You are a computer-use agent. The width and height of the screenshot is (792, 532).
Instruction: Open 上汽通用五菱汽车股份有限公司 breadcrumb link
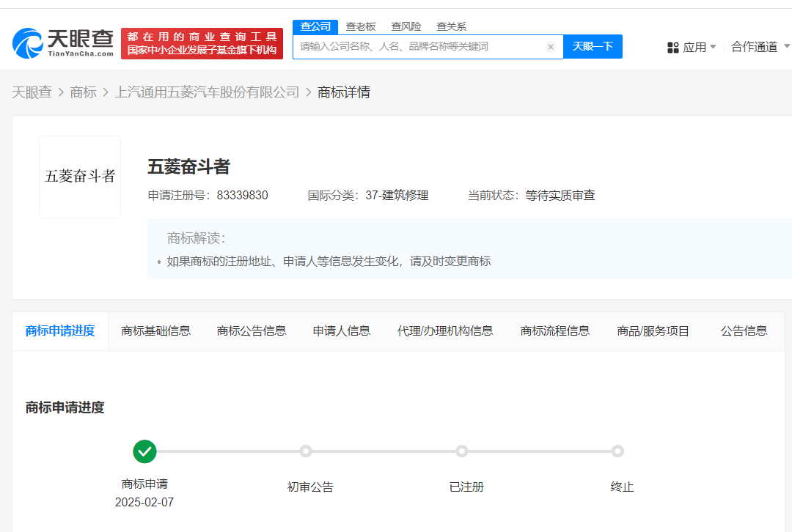pyautogui.click(x=207, y=92)
